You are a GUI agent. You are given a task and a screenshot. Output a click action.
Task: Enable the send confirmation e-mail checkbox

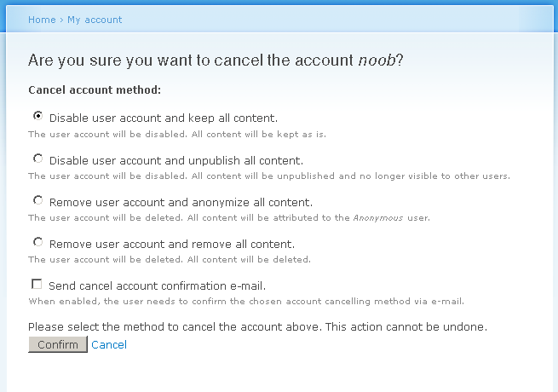click(x=37, y=284)
